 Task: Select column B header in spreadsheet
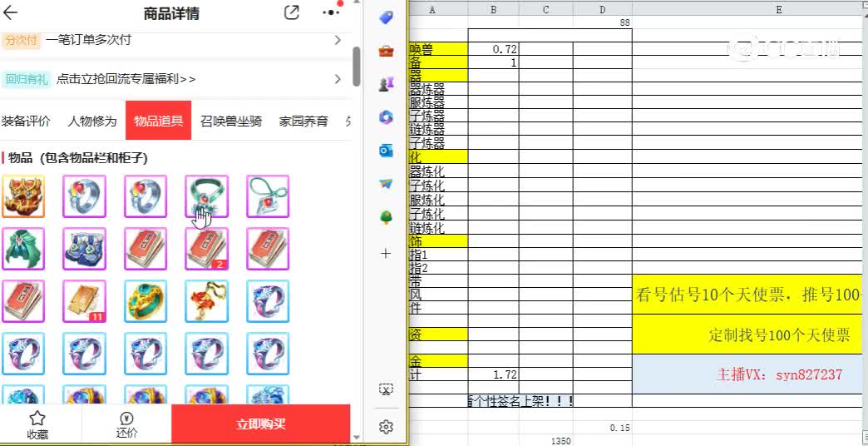[x=493, y=9]
